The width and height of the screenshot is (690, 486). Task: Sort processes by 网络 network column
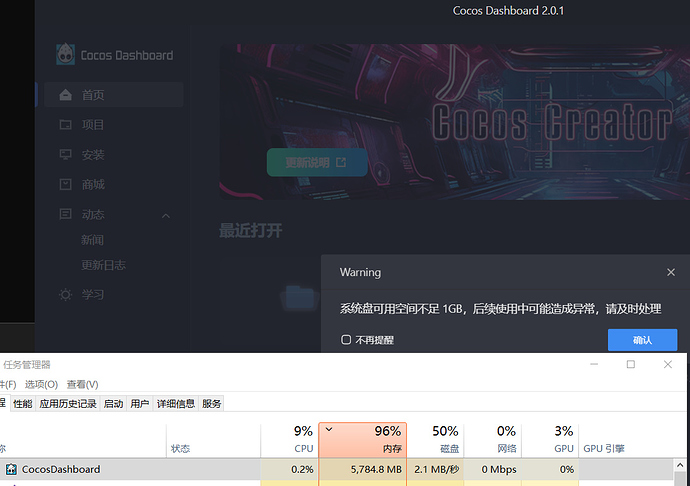492,441
